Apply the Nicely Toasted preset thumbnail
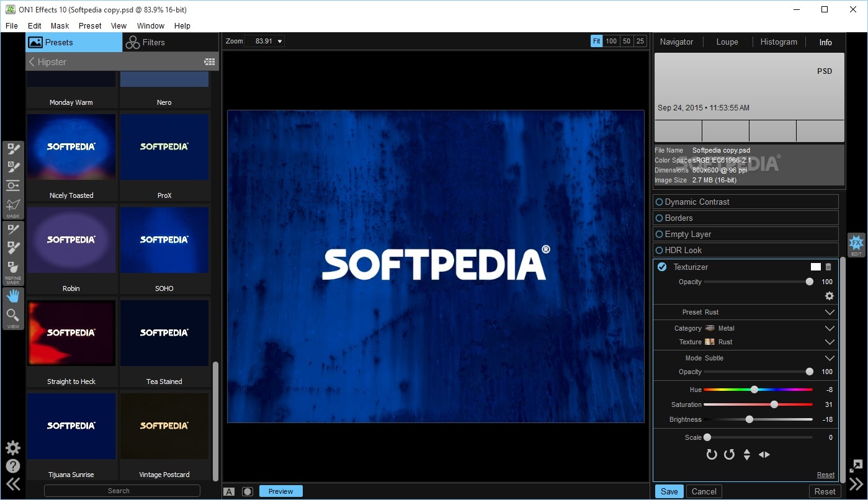The image size is (868, 500). (x=71, y=148)
